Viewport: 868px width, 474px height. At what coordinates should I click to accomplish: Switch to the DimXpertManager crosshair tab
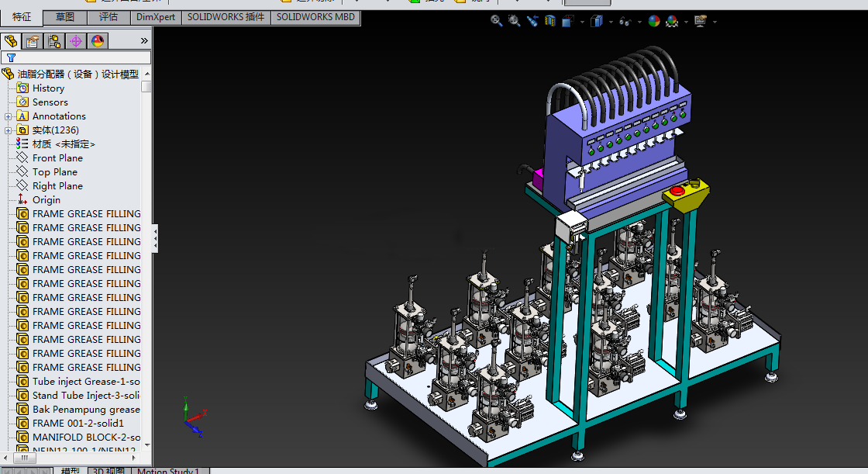point(76,41)
